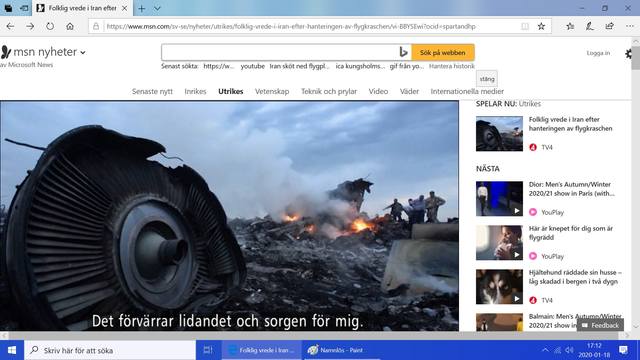Image resolution: width=640 pixels, height=360 pixels.
Task: Toggle reading view icon in address bar
Action: (x=525, y=27)
